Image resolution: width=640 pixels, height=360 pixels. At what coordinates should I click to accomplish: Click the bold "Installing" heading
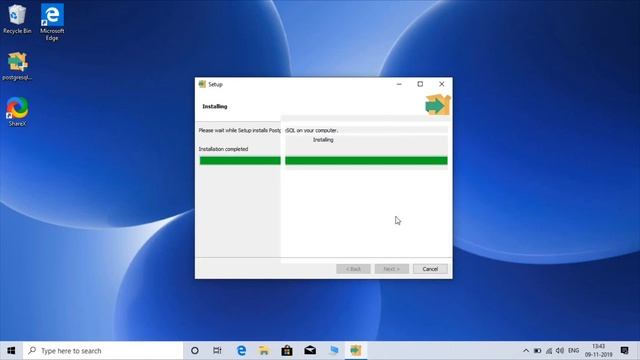[215, 106]
